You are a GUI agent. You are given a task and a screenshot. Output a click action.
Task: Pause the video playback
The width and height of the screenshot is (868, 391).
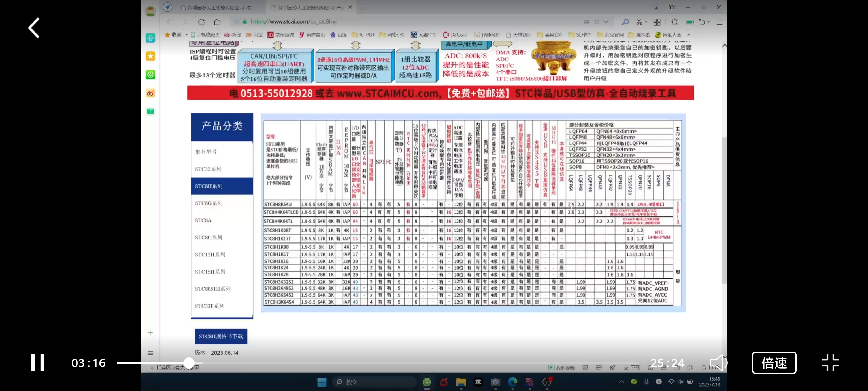click(38, 363)
